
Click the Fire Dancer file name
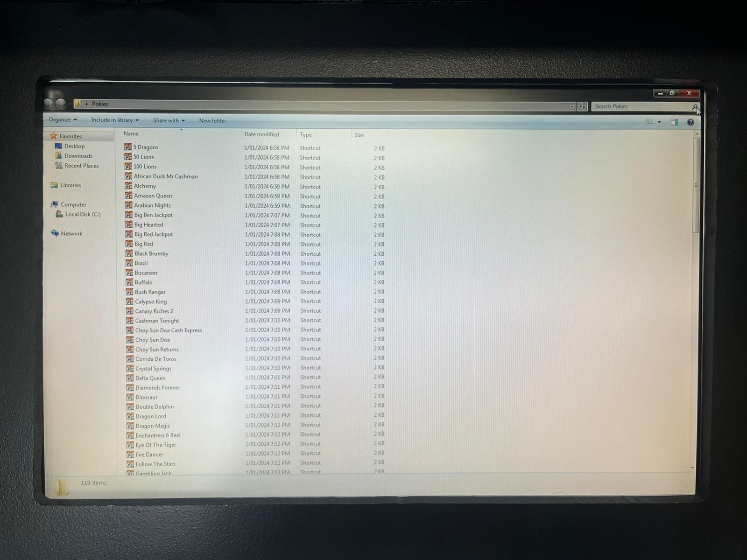pyautogui.click(x=149, y=455)
